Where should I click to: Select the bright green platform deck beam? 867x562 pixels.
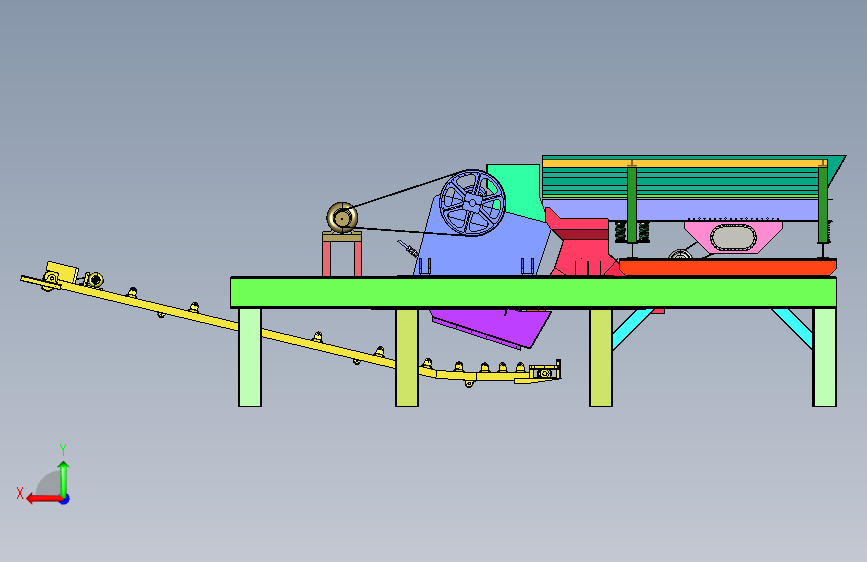coord(533,292)
